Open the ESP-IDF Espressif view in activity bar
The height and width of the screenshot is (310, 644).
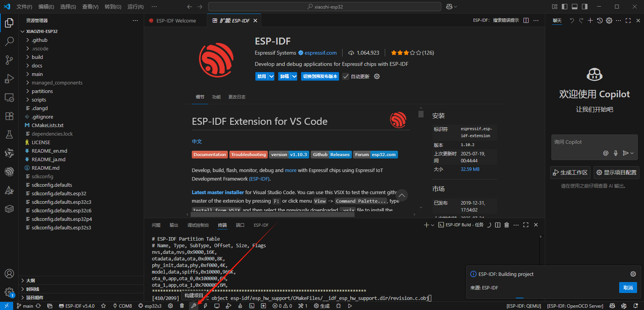tap(9, 172)
